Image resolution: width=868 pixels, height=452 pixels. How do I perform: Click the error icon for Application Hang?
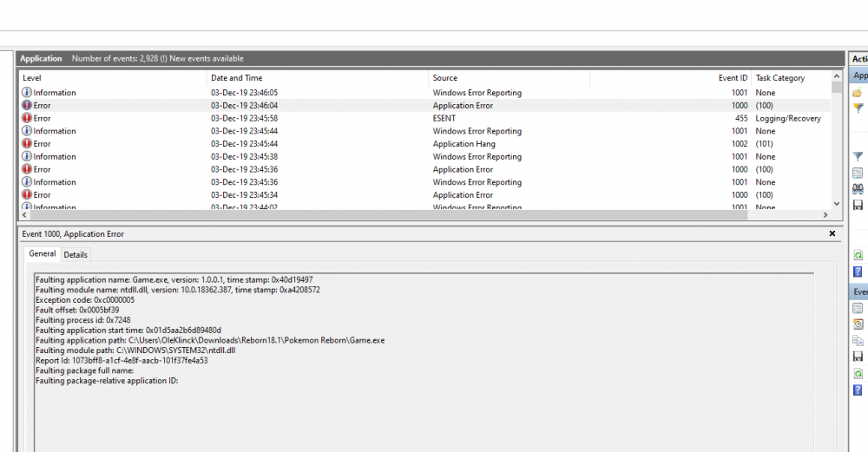coord(27,144)
